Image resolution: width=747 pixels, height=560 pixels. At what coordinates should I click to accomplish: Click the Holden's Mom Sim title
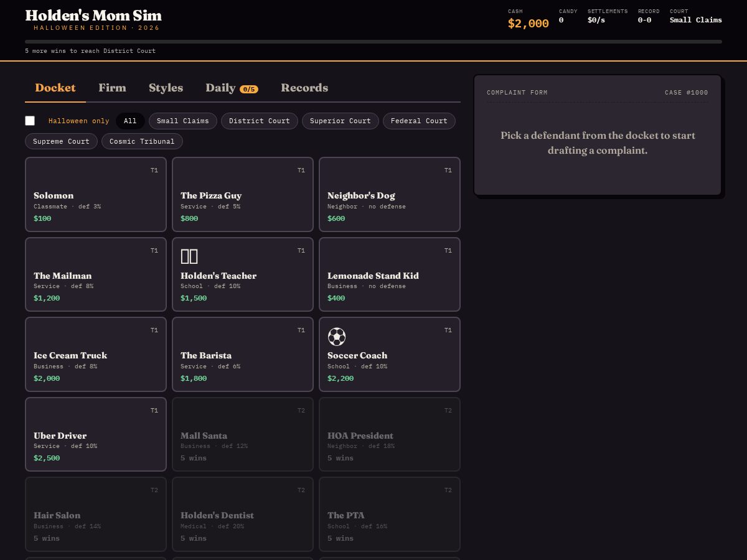93,16
